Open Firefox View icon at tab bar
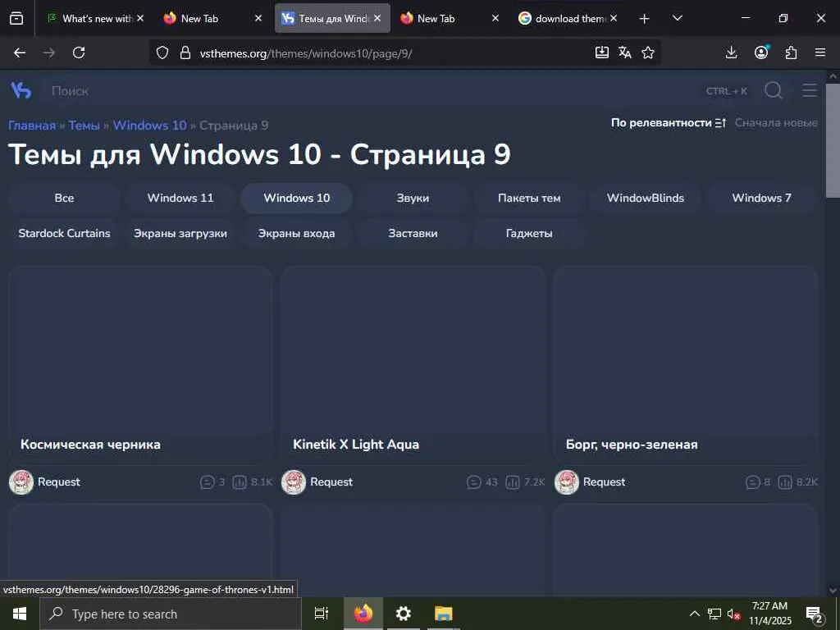Viewport: 840px width, 630px height. coord(16,18)
